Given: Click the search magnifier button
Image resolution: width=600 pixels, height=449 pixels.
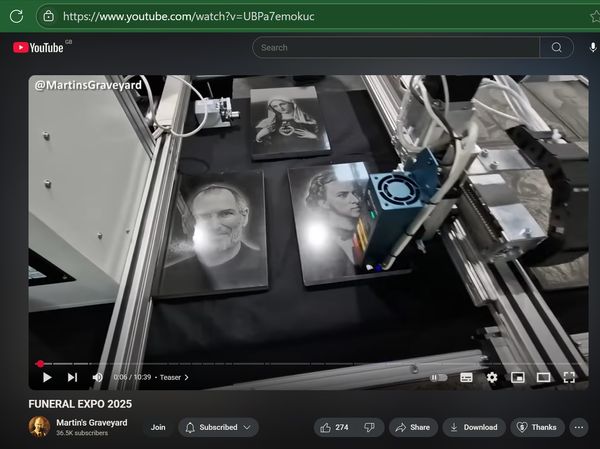Looking at the screenshot, I should 556,47.
